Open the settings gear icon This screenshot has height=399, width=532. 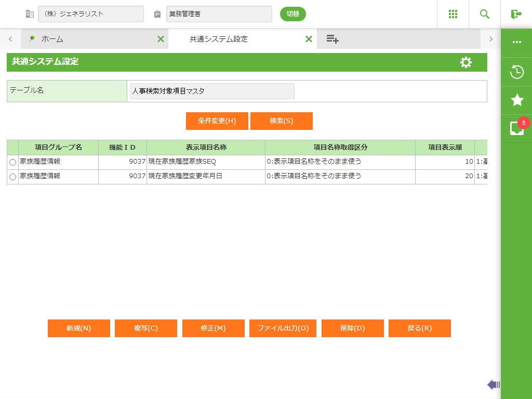click(466, 62)
